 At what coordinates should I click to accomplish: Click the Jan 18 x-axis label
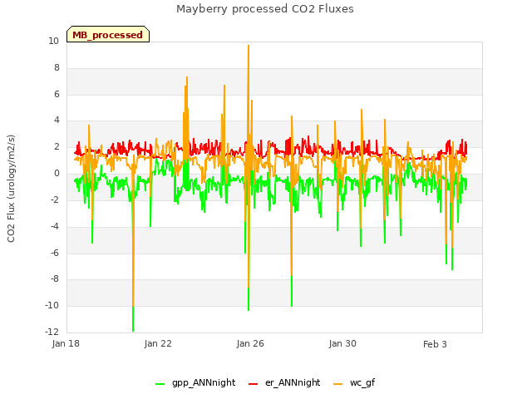[66, 343]
